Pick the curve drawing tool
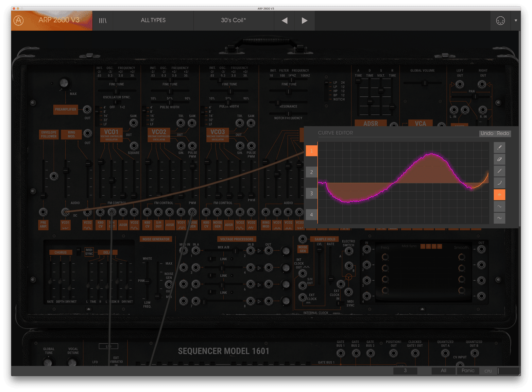 click(499, 183)
